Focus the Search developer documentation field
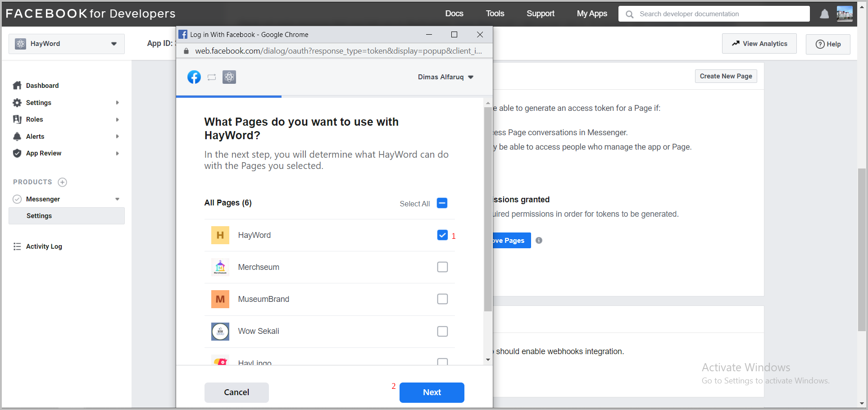This screenshot has width=868, height=410. tap(714, 14)
